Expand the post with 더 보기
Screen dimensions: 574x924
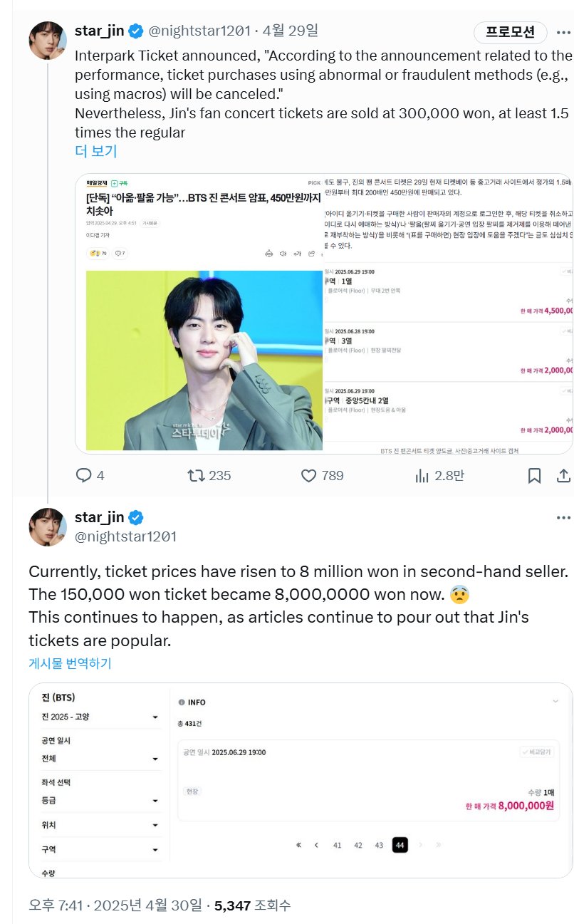[x=95, y=151]
